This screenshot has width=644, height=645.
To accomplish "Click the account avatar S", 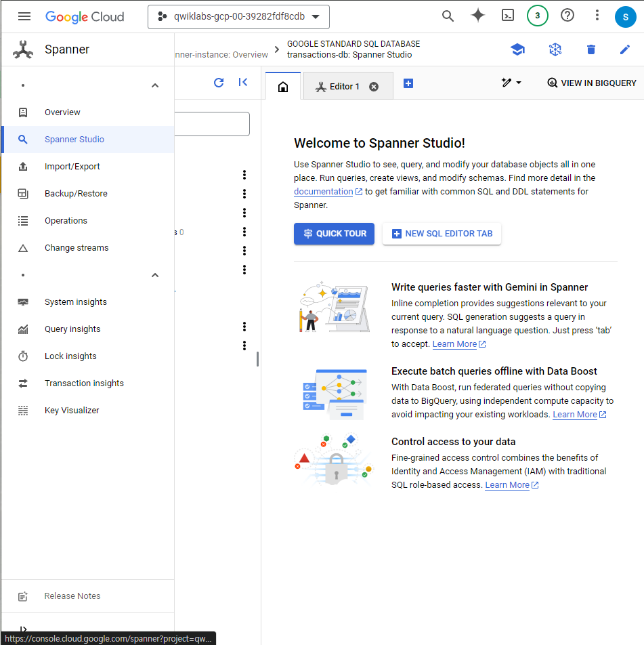I will point(626,17).
